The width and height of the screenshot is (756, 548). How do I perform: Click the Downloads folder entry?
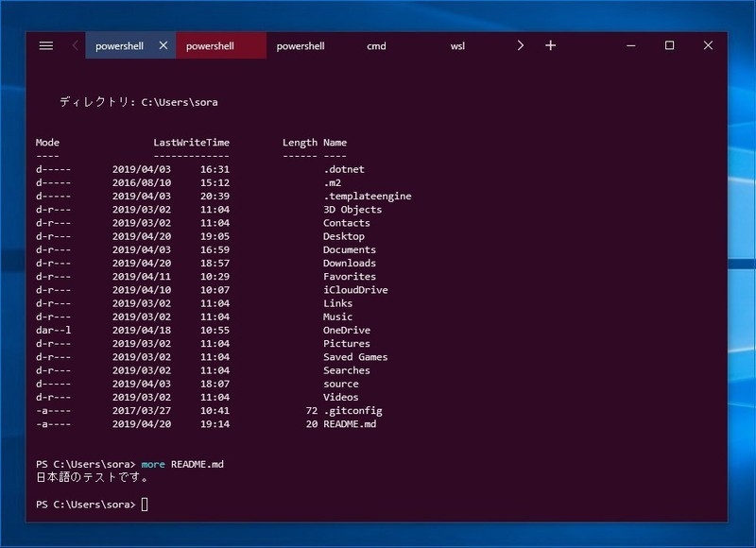pos(350,263)
